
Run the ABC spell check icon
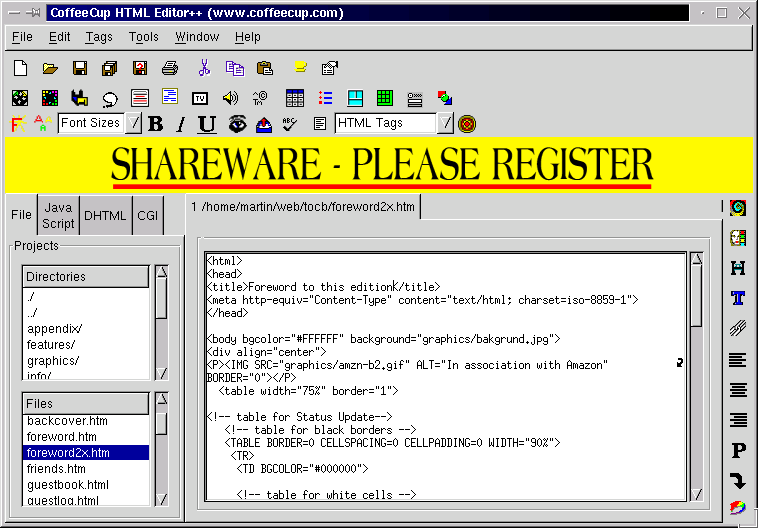(x=290, y=124)
